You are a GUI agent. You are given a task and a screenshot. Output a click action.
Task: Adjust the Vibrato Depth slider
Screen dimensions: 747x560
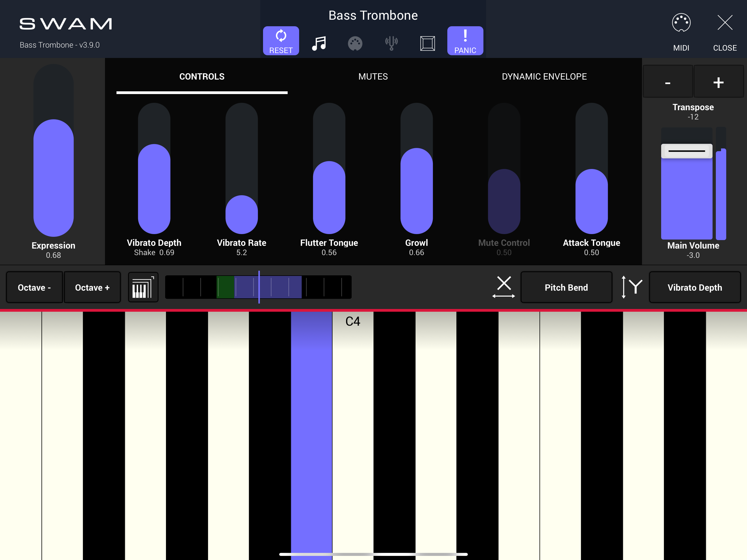pyautogui.click(x=154, y=168)
